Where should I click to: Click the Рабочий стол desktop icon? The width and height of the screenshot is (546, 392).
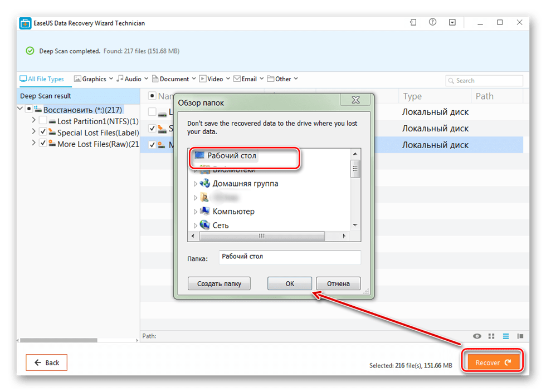pos(199,155)
